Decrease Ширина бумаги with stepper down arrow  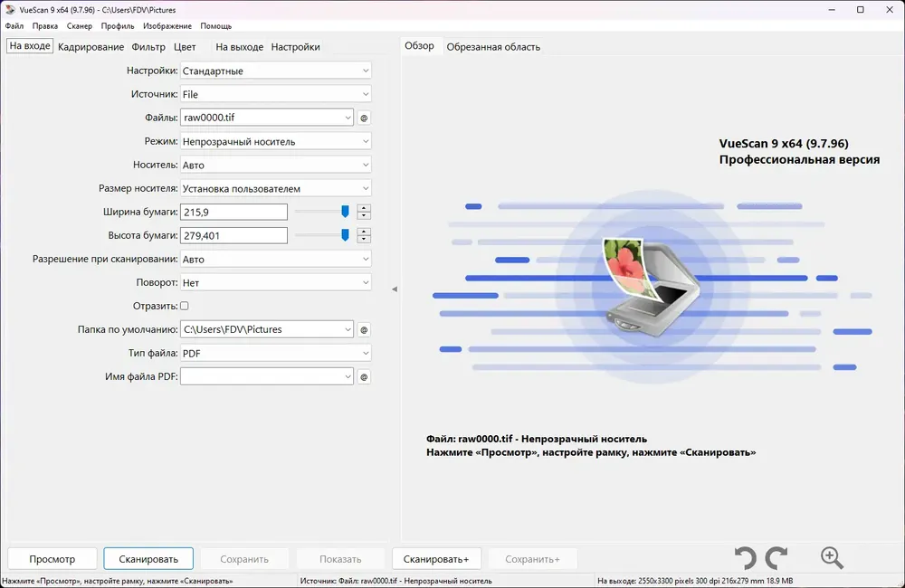click(364, 216)
